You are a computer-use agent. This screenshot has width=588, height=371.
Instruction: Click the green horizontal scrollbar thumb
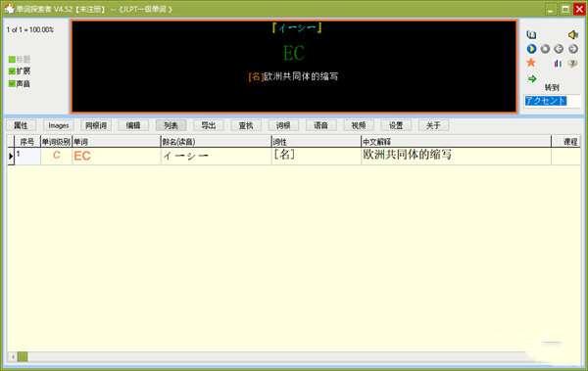coord(23,356)
